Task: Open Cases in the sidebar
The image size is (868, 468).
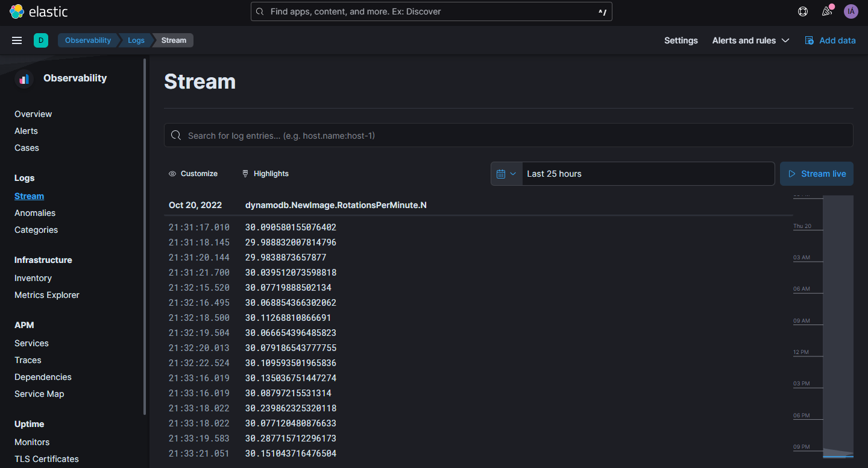Action: pyautogui.click(x=27, y=148)
